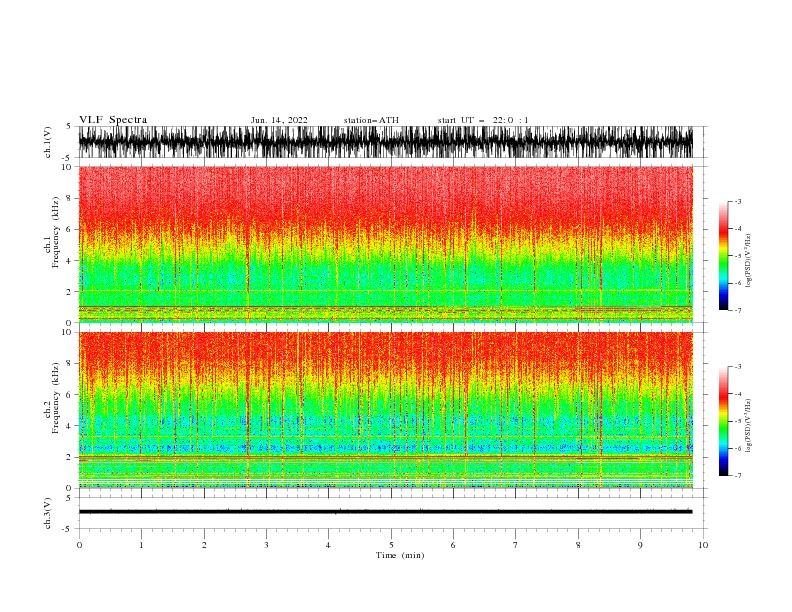Click the "ch.1(V)" waveform axis label
Viewport: 792px width, 612px height.
[x=48, y=142]
